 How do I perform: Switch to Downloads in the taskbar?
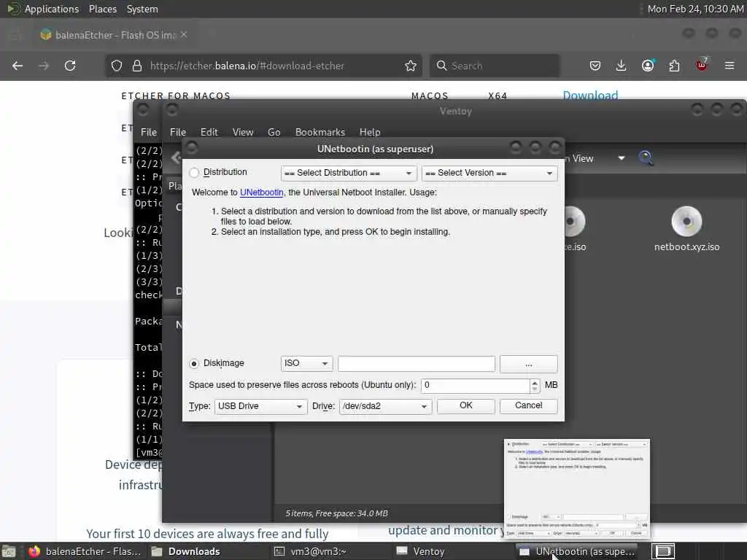pos(186,551)
